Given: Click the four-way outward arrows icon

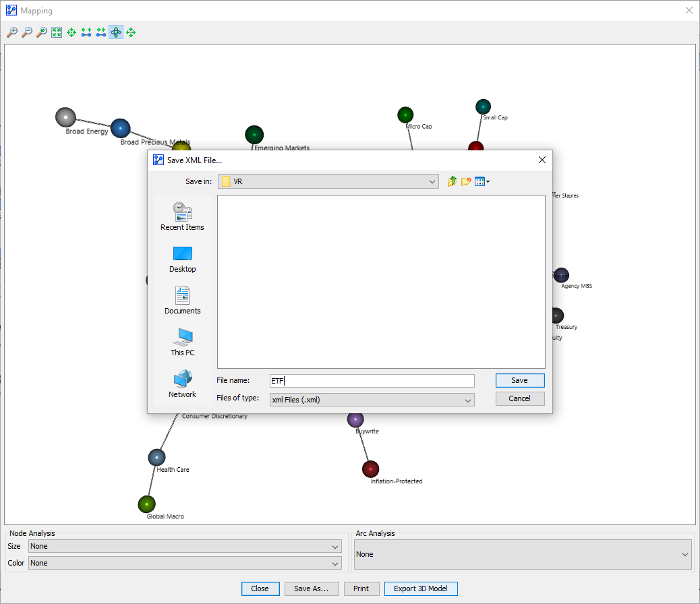Looking at the screenshot, I should 131,32.
